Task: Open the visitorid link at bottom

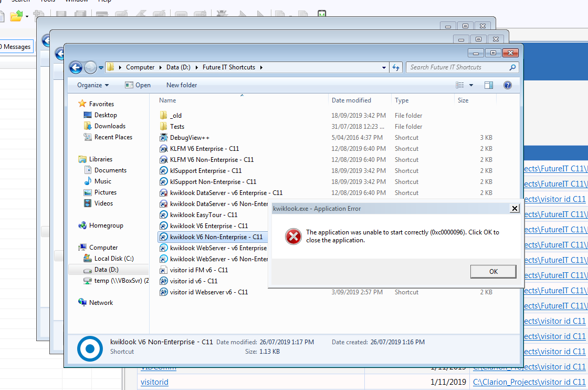Action: point(154,382)
